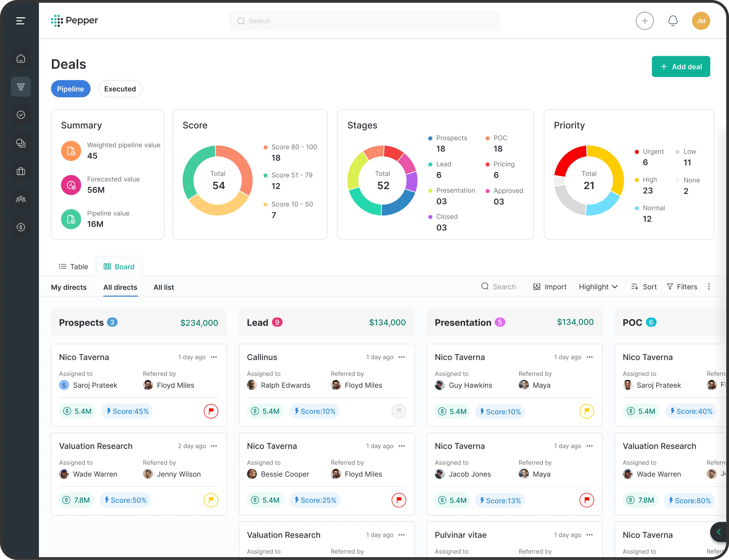This screenshot has width=729, height=560.
Task: Select the Board view tab
Action: tap(119, 267)
